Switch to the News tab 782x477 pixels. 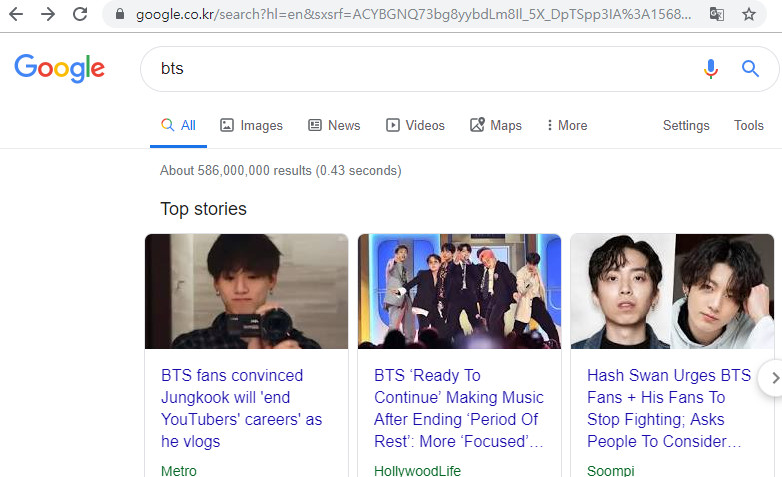(x=334, y=125)
